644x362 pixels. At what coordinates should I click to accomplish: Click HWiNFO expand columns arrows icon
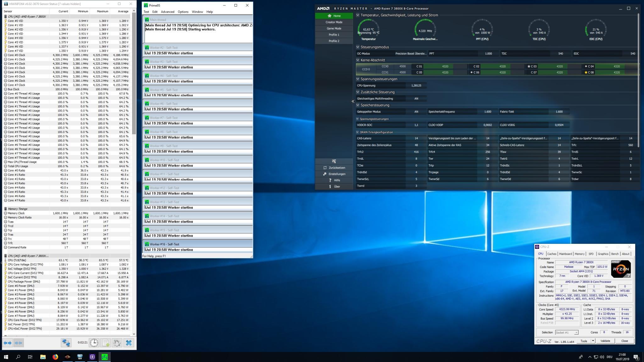coord(7,343)
